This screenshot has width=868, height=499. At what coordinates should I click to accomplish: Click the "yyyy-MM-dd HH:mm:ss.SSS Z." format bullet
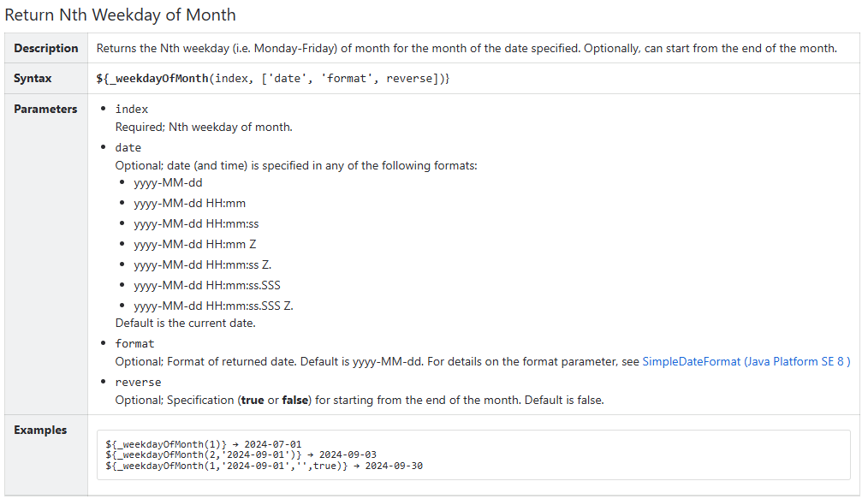pos(214,306)
